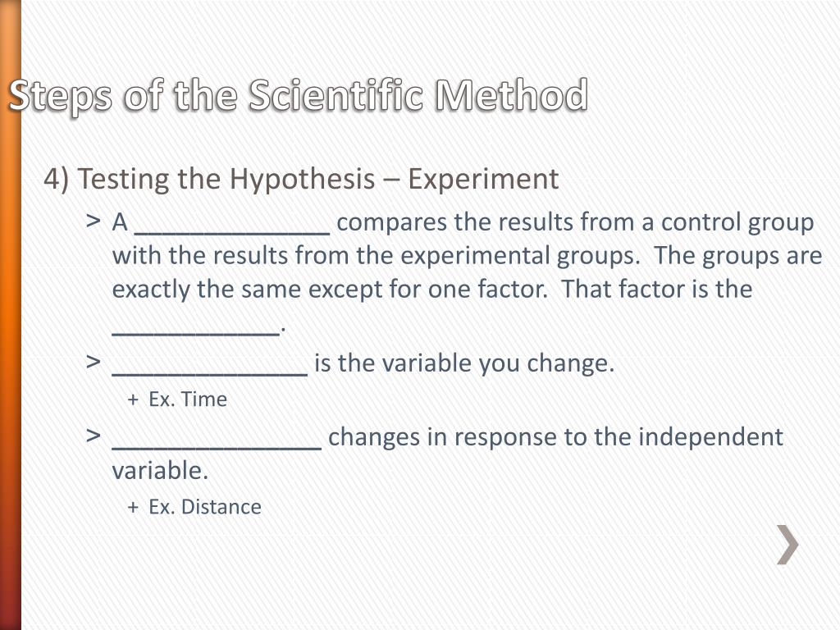Click the plus sign beside 'Ex. Time'
Viewport: 840px width, 630px height.
tap(133, 400)
